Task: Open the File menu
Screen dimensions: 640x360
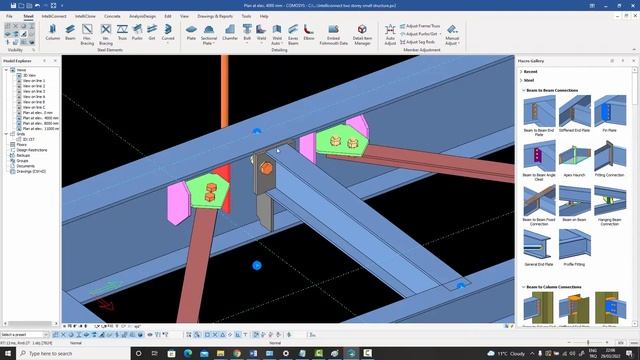Action: 9,16
